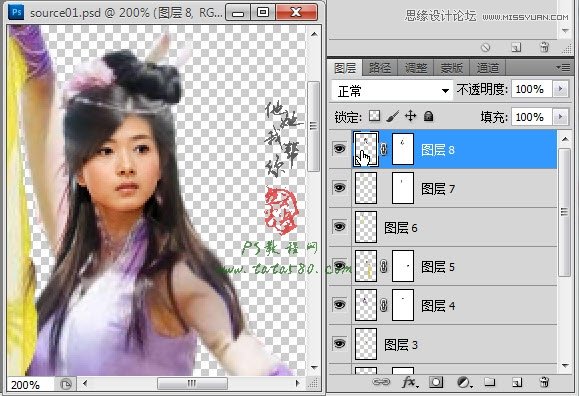
Task: Click the Layers panel scrollbar thumb
Action: tap(565, 212)
